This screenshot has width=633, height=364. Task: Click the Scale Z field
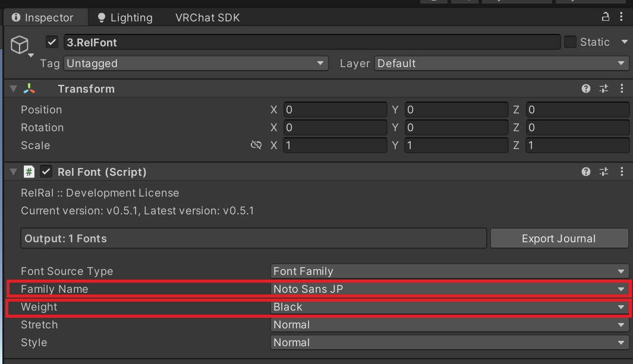point(577,145)
